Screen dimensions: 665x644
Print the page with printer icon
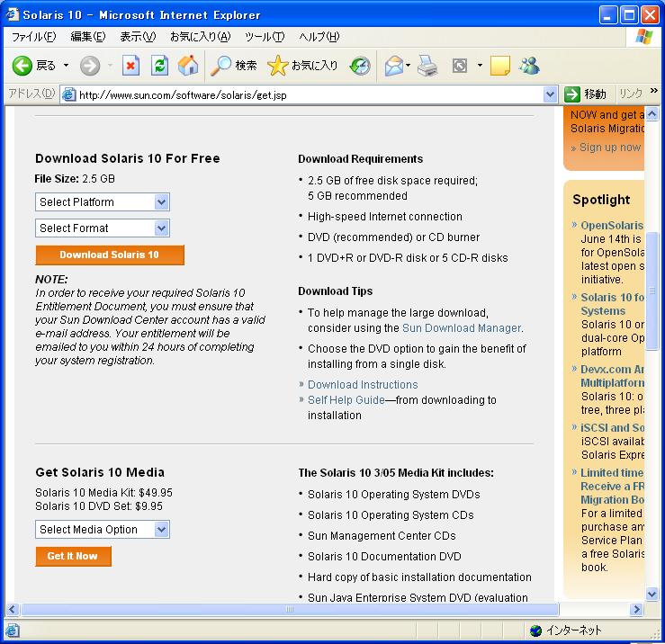[x=427, y=66]
